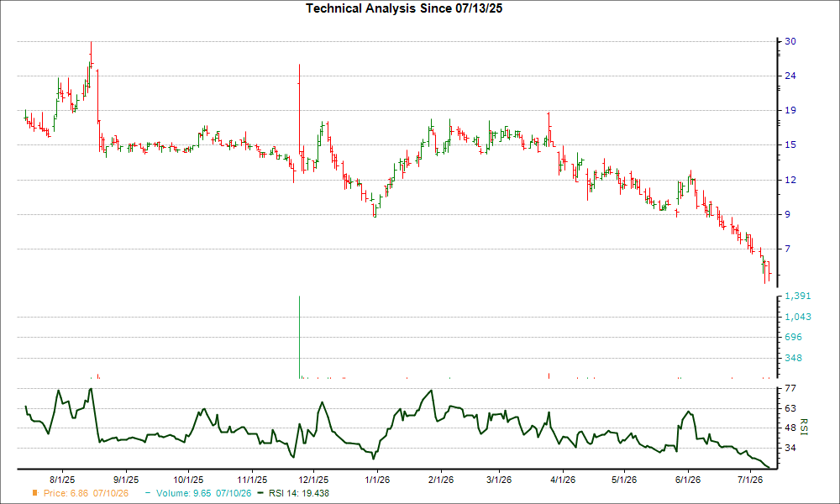
Task: Click the 'RSI 14: 19.438' legend text
Action: coord(299,493)
